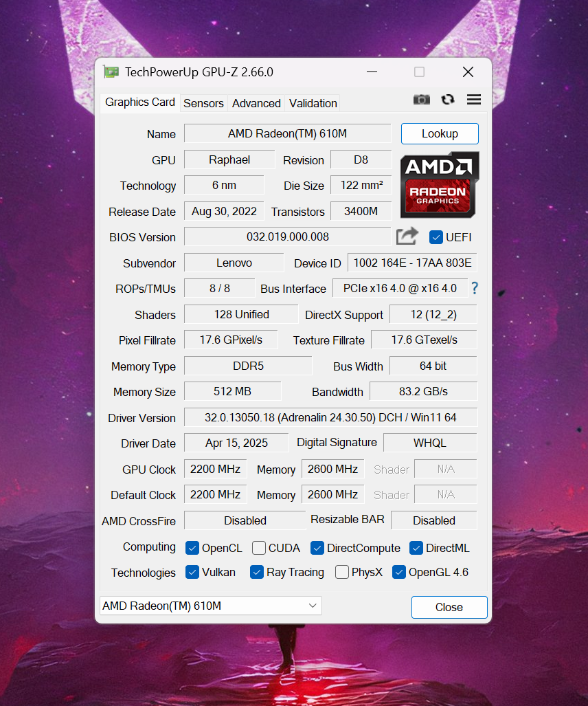Viewport: 588px width, 706px height.
Task: Click the Shaders field 128 Unified
Action: [241, 314]
